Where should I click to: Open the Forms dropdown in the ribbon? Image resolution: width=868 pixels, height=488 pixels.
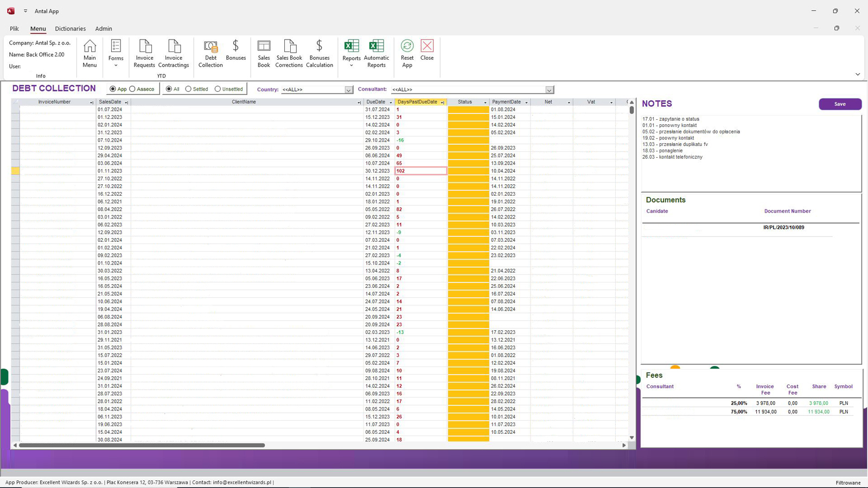click(x=116, y=54)
